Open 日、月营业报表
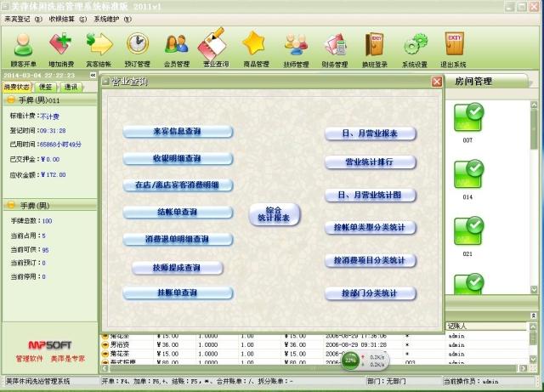Screen dimensions: 544x392 click(371, 134)
